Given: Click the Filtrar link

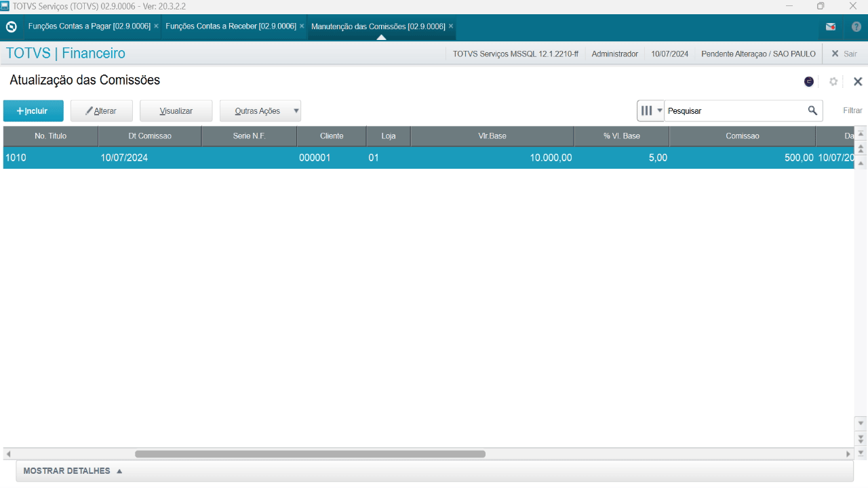Looking at the screenshot, I should (x=852, y=110).
